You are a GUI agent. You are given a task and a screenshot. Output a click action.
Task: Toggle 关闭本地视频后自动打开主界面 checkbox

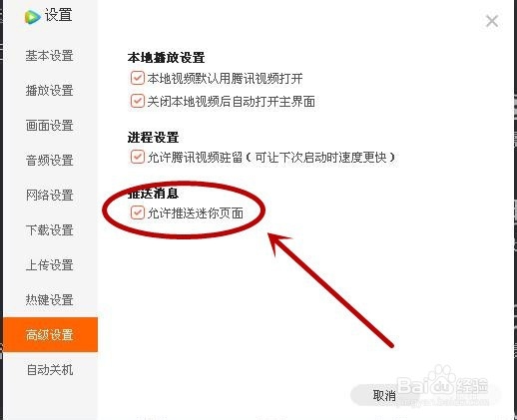point(137,101)
